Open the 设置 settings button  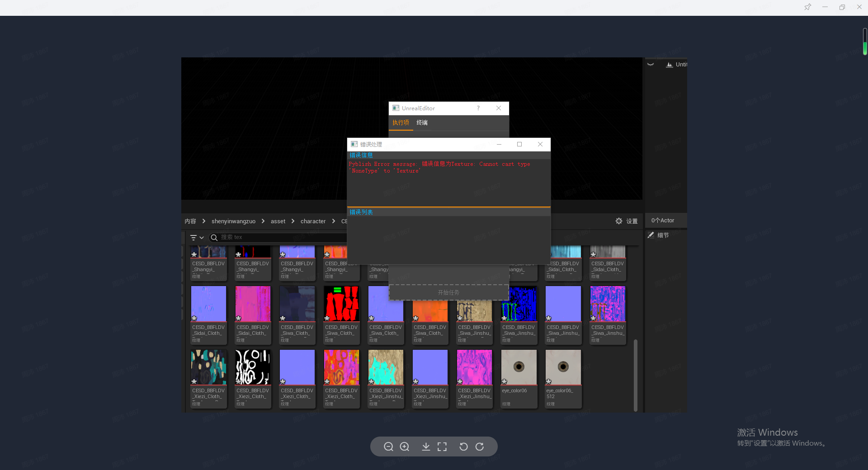click(627, 221)
